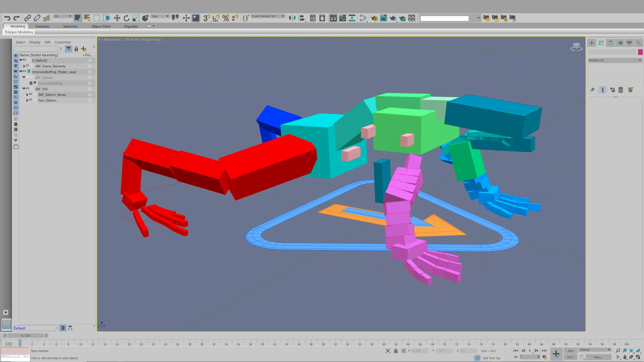Screen dimensions: 644x362
Task: Activate the Select and Place tool
Action: pos(145,18)
